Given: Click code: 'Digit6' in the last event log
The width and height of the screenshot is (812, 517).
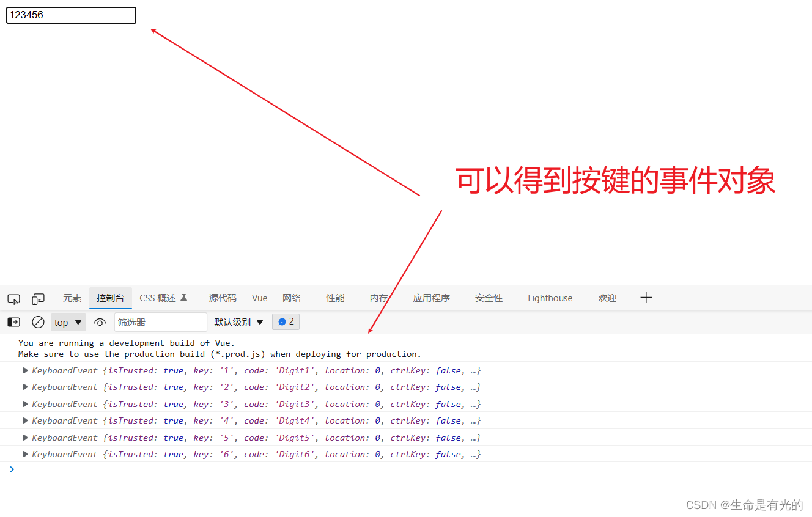Looking at the screenshot, I should (x=279, y=454).
